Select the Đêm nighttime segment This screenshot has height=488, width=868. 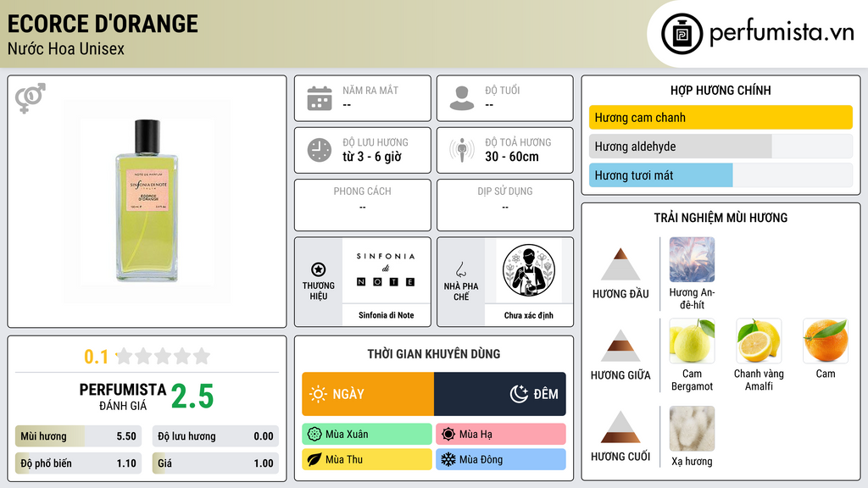(x=500, y=394)
